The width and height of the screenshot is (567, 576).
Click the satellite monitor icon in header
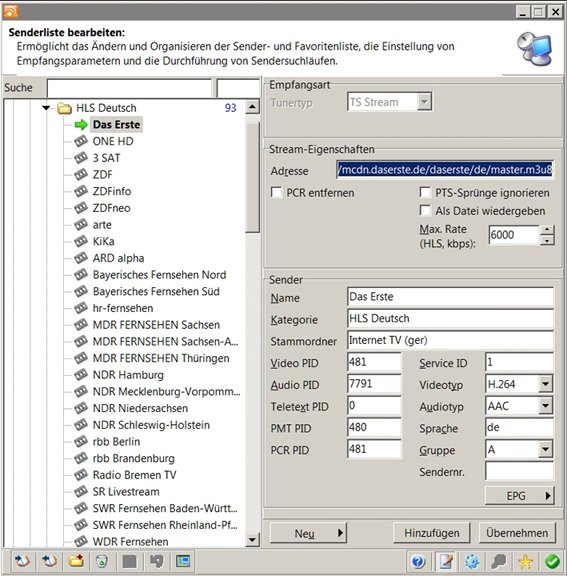tap(534, 49)
